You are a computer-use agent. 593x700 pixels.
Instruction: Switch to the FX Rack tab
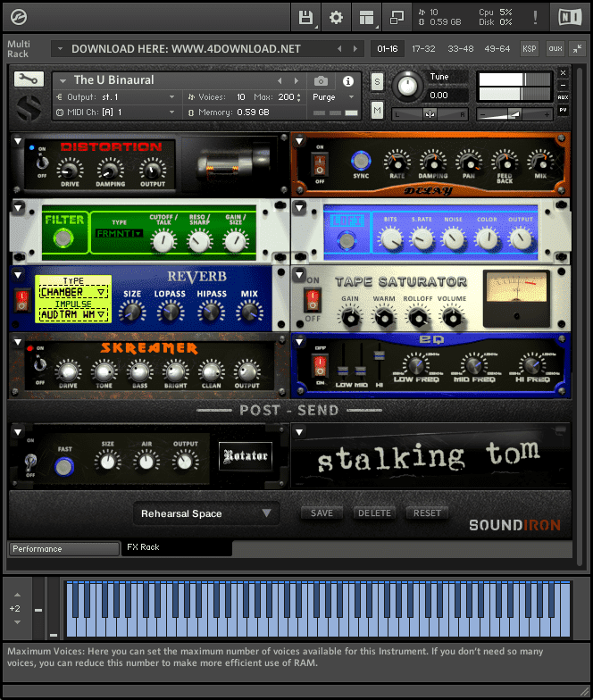(x=177, y=547)
